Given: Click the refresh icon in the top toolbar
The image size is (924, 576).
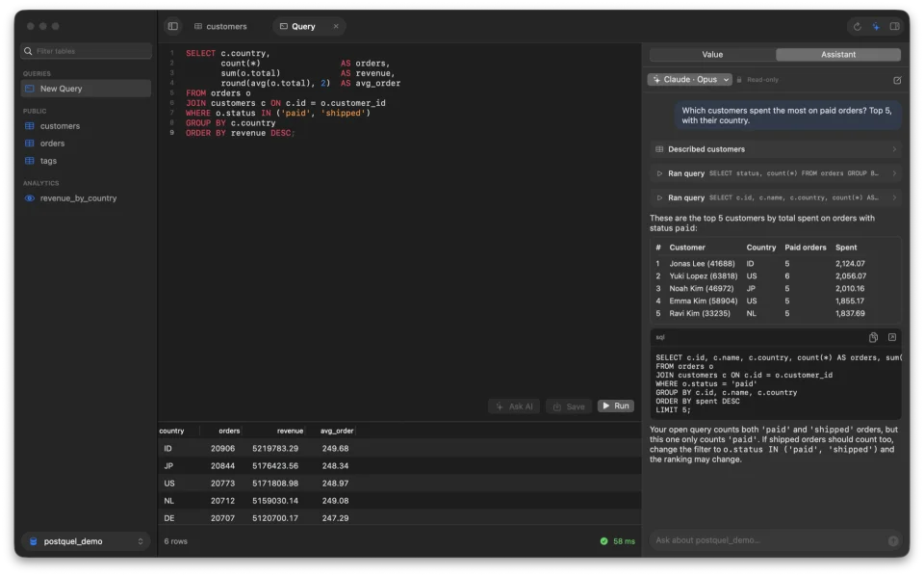Looking at the screenshot, I should pyautogui.click(x=857, y=27).
